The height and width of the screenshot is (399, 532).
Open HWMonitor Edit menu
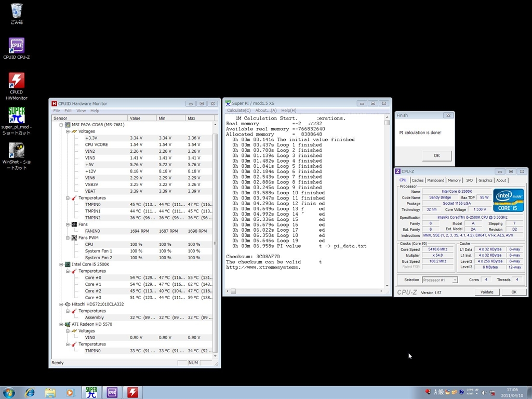(x=68, y=111)
